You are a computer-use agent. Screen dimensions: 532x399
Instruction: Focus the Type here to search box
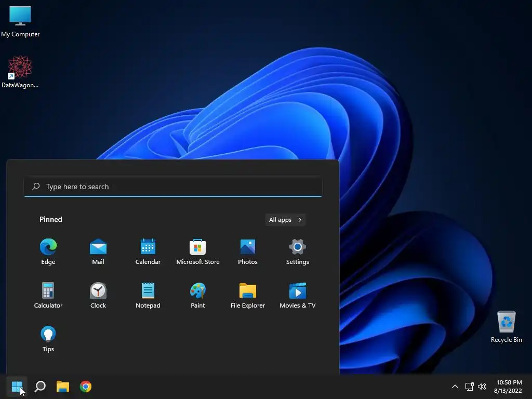pos(173,187)
